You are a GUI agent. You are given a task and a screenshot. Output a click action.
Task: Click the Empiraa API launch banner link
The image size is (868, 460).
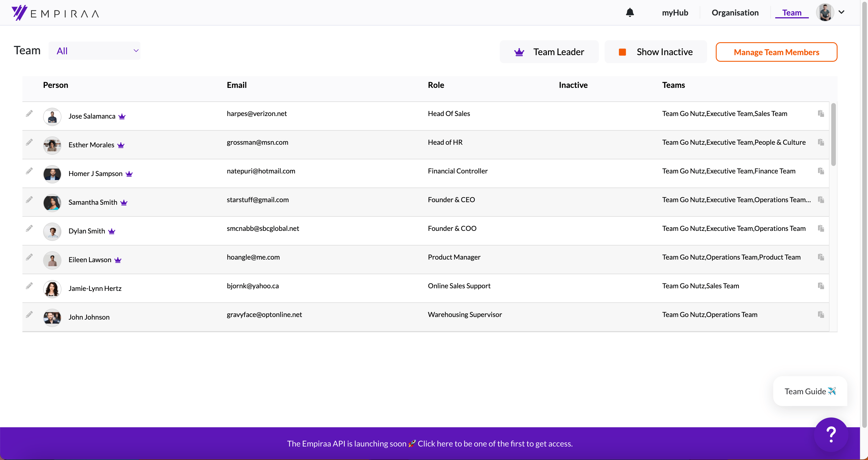(430, 444)
